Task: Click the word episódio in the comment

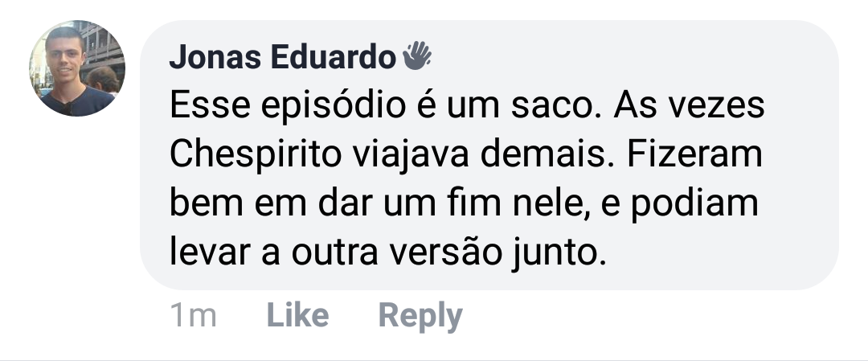Action: click(x=334, y=106)
